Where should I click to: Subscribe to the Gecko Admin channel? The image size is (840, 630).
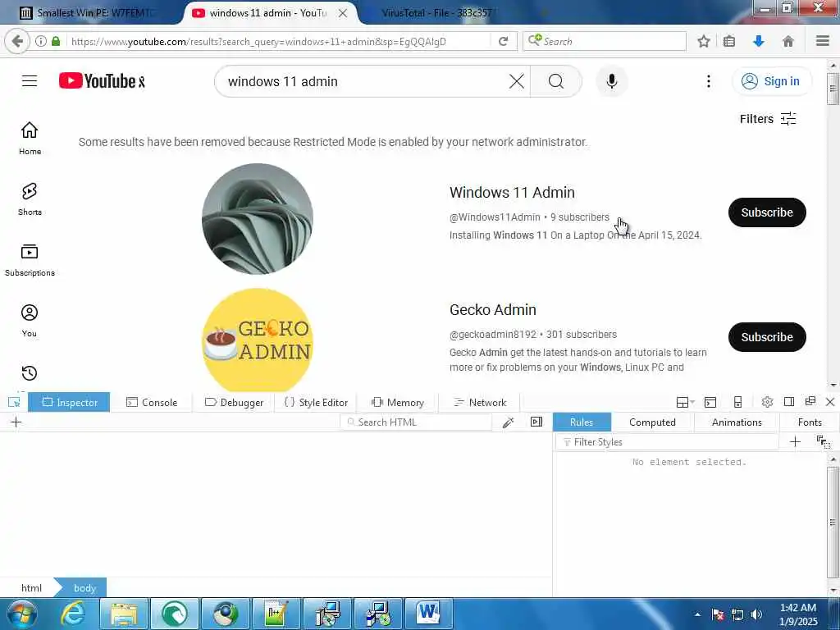[x=767, y=337]
